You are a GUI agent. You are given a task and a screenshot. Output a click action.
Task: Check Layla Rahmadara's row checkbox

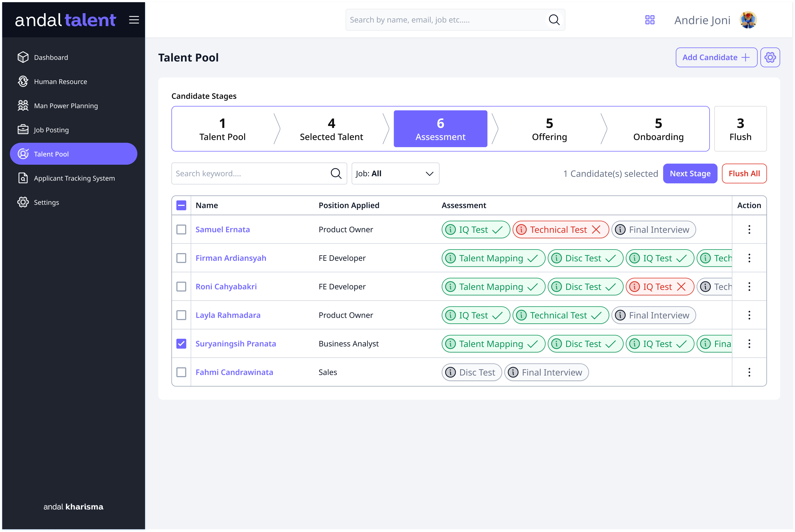coord(181,315)
